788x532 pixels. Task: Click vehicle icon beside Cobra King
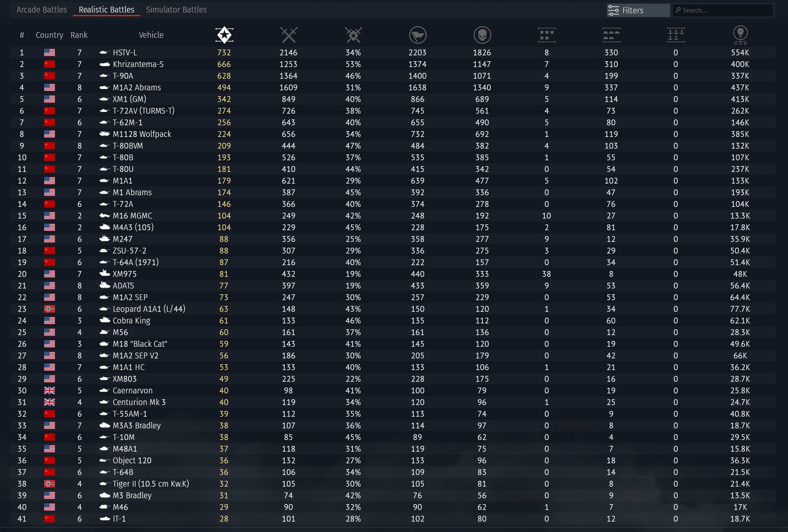pyautogui.click(x=104, y=320)
